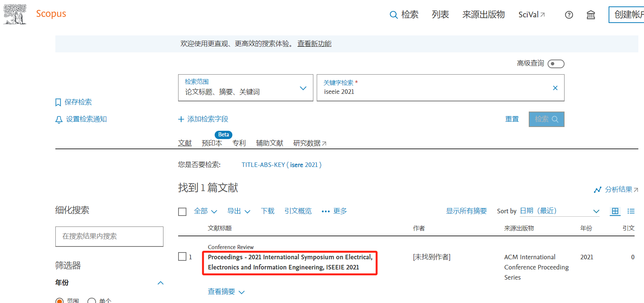
Task: Collapse the year filter section
Action: (x=160, y=283)
